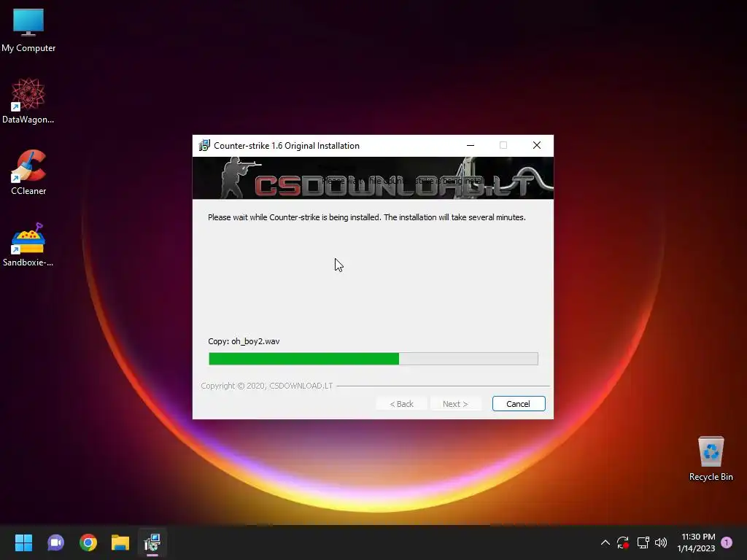Viewport: 747px width, 560px height.
Task: Open the Windows Start menu
Action: click(23, 542)
